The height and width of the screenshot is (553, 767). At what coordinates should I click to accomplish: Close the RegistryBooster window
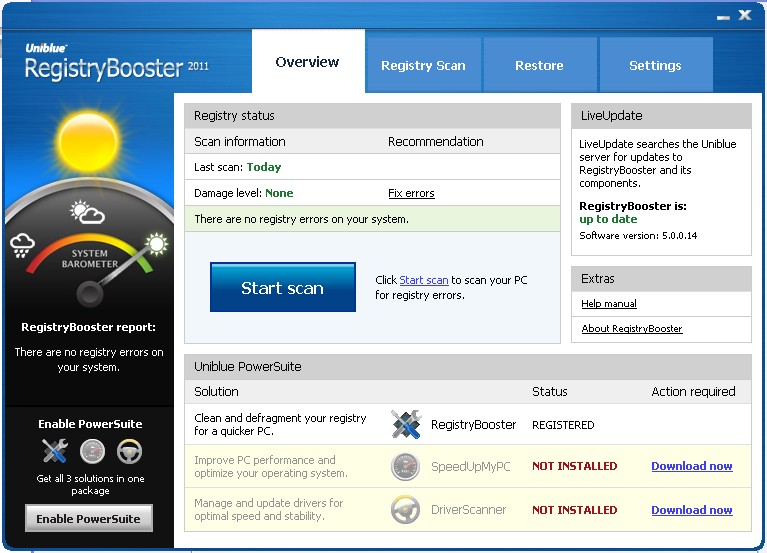click(745, 15)
